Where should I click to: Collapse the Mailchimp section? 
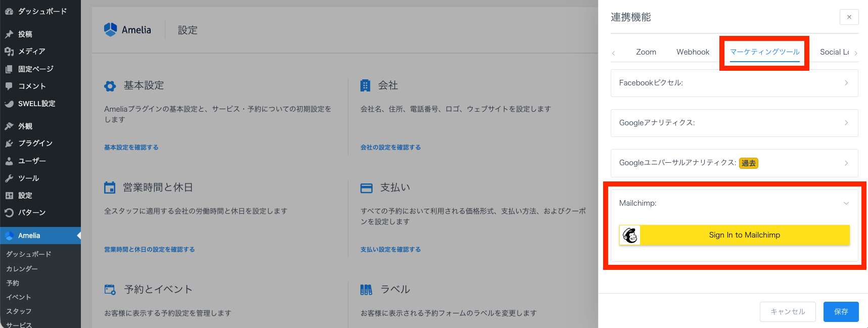point(846,203)
